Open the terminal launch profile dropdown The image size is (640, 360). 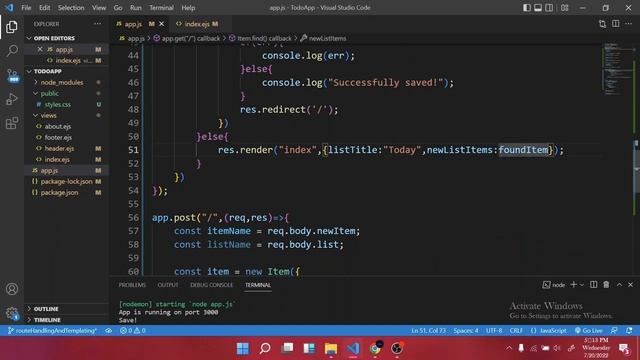(582, 285)
